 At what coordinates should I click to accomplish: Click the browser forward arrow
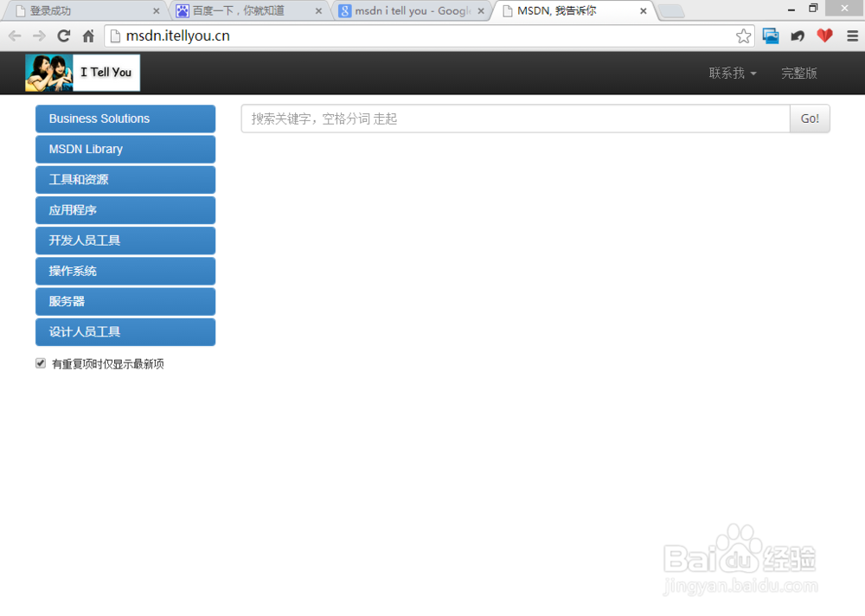tap(39, 36)
